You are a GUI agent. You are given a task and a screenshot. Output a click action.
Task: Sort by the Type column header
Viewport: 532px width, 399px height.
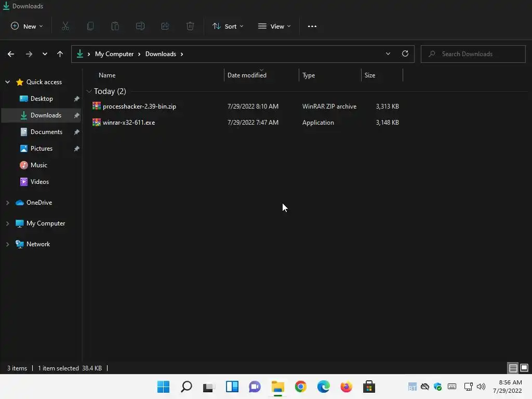tap(309, 75)
